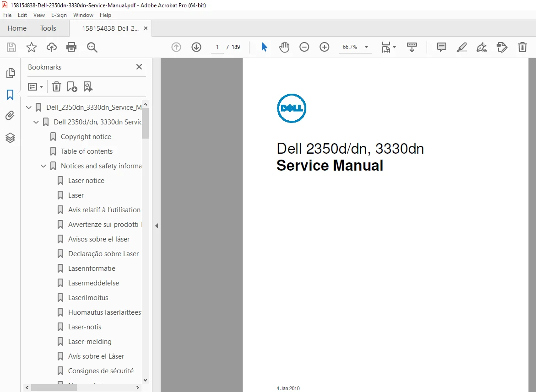Collapse the Dell_2350dn_3330dn_Service_M bookmark
Viewport: 536px width, 392px height.
pos(29,107)
